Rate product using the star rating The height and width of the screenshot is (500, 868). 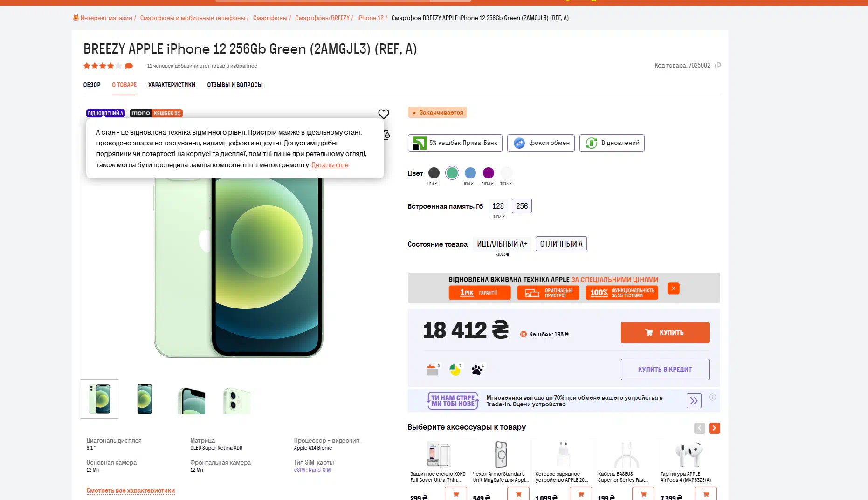point(103,66)
